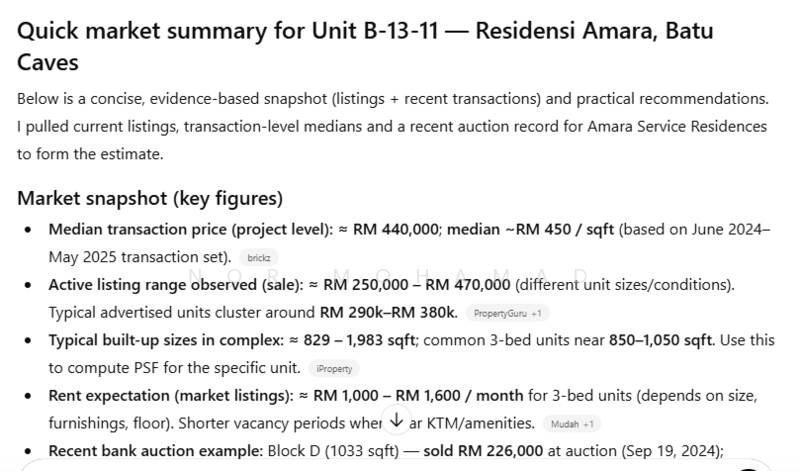This screenshot has height=471, width=800.
Task: Click the scroll-to-bottom down arrow button
Action: pos(396,422)
